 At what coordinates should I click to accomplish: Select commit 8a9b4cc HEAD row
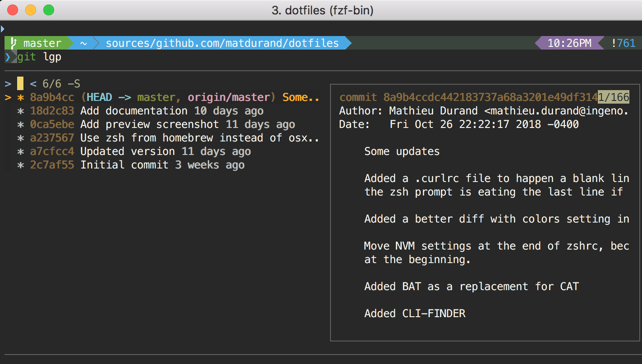point(162,97)
